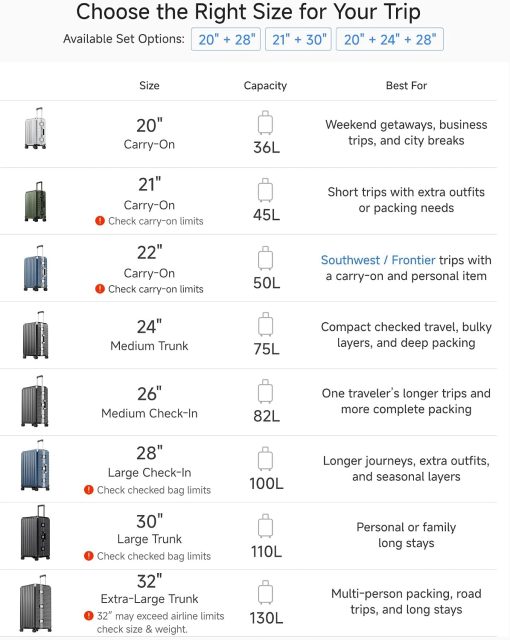Click the silver 20" carry-on suitcase image
This screenshot has height=640, width=510.
[x=35, y=129]
